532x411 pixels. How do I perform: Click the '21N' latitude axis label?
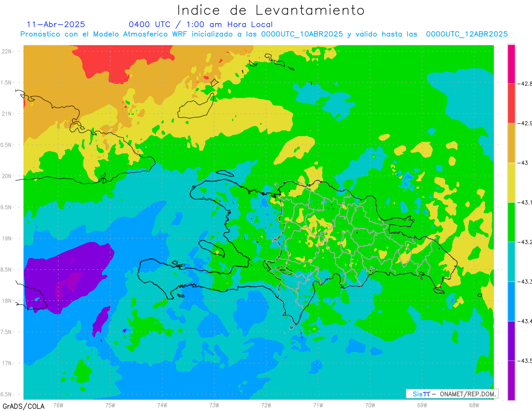coord(7,114)
